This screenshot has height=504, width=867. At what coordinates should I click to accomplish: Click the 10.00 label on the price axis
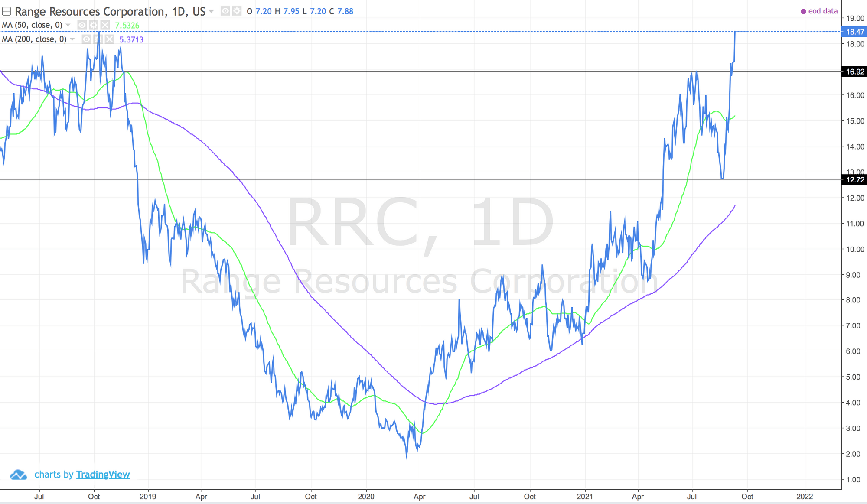coord(855,249)
